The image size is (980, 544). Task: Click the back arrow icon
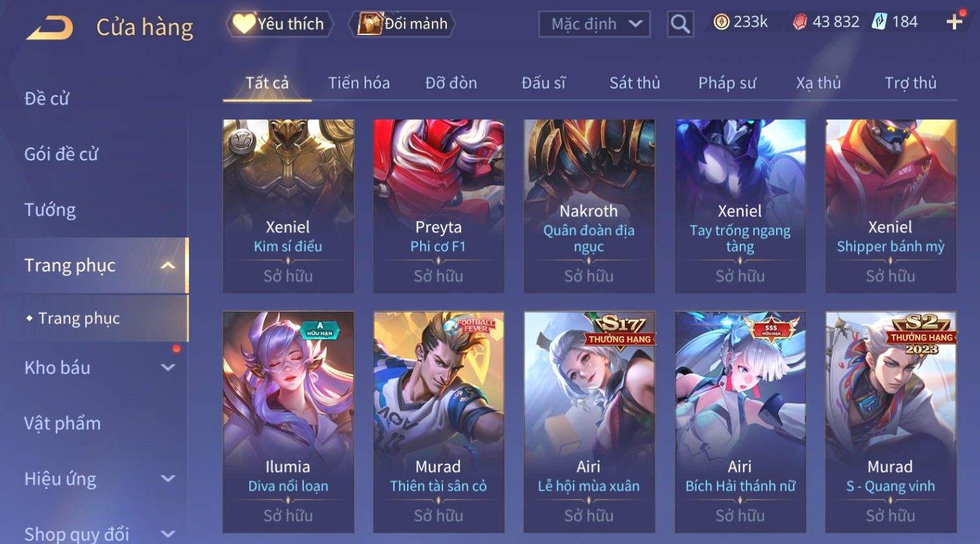(x=49, y=28)
